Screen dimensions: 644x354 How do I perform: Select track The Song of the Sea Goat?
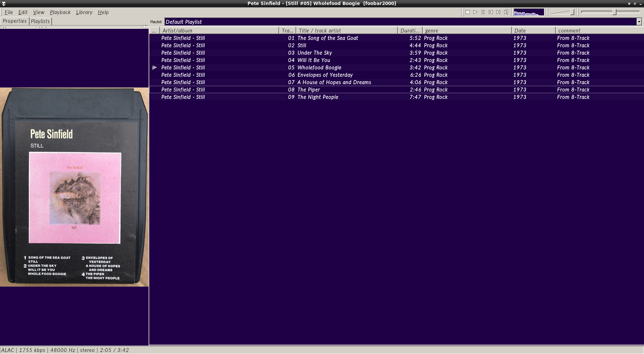tap(396, 38)
